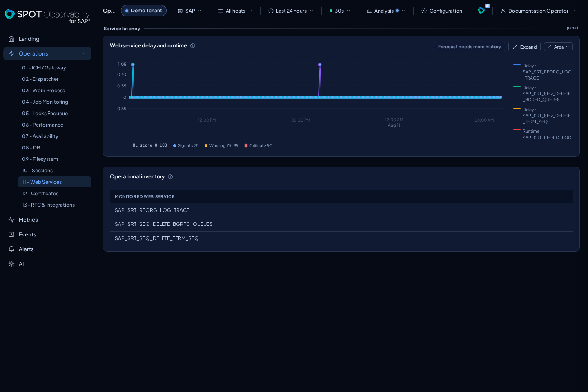588x392 pixels.
Task: Toggle the Runtime legend series
Action: point(543,134)
